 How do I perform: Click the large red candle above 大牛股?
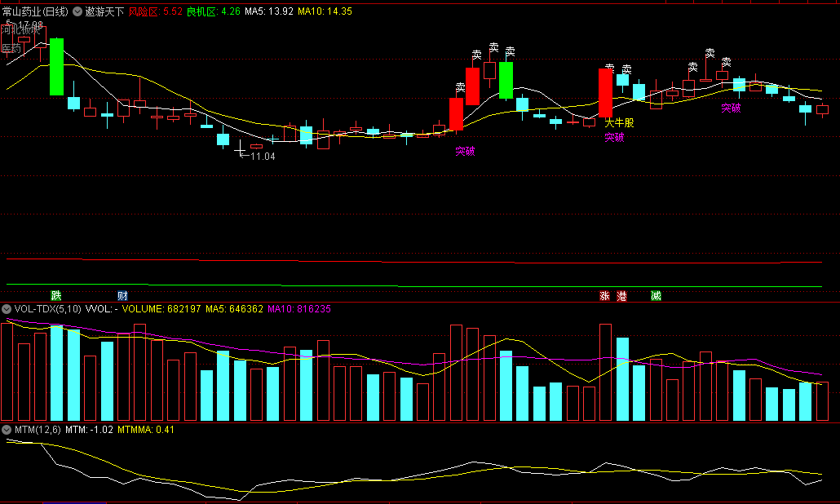605,93
